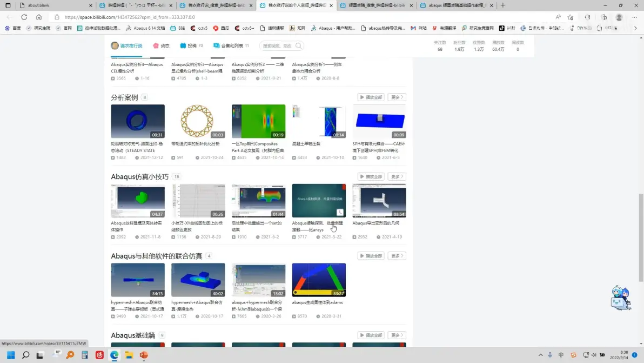644x363 pixels.
Task: Open the 关注数 68 following count
Action: tap(440, 45)
